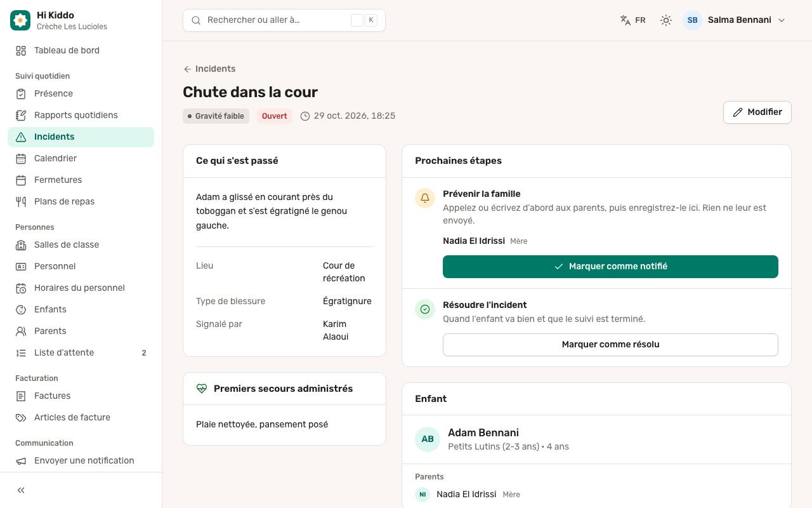Click the Plans de repas utensils icon
812x508 pixels.
[x=21, y=202]
